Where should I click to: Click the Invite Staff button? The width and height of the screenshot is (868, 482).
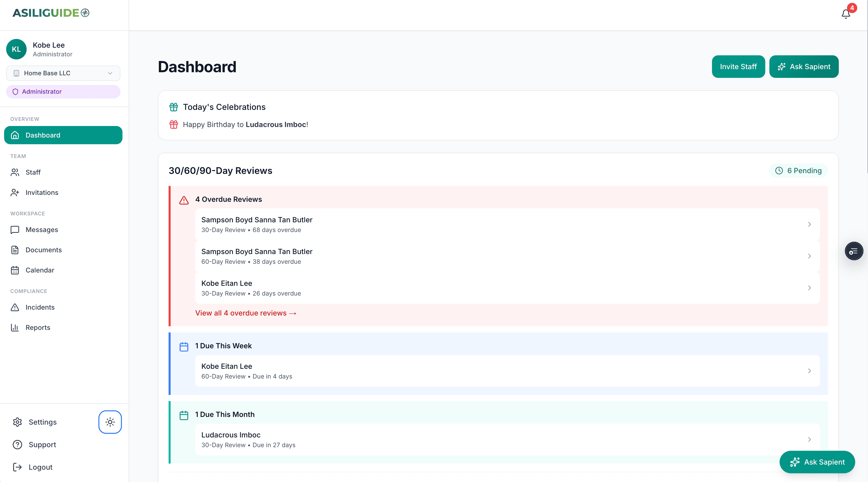[738, 66]
